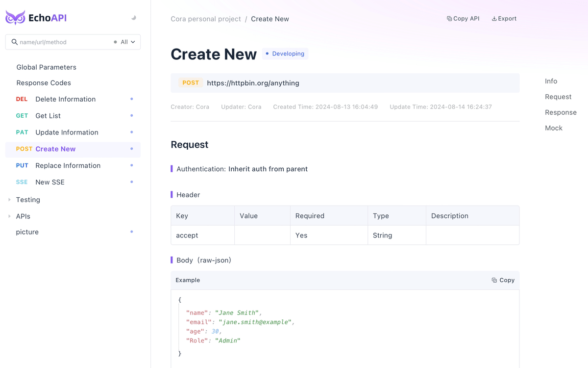Click the accept header key cell
The width and height of the screenshot is (588, 368).
203,236
